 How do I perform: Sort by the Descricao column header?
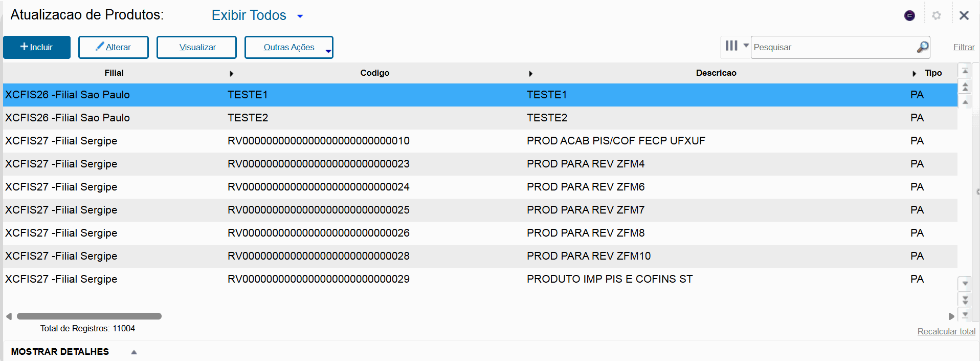[716, 73]
